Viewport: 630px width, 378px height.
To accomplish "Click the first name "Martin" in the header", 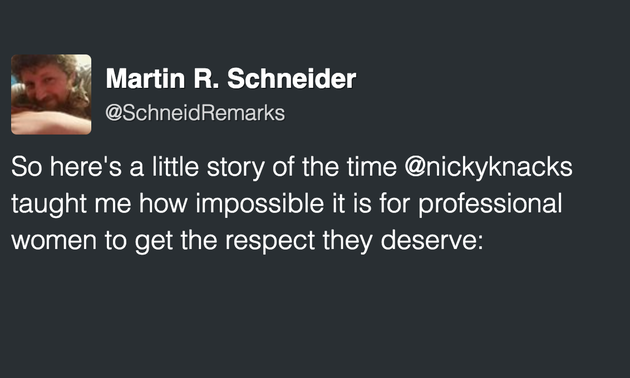I will [x=145, y=78].
